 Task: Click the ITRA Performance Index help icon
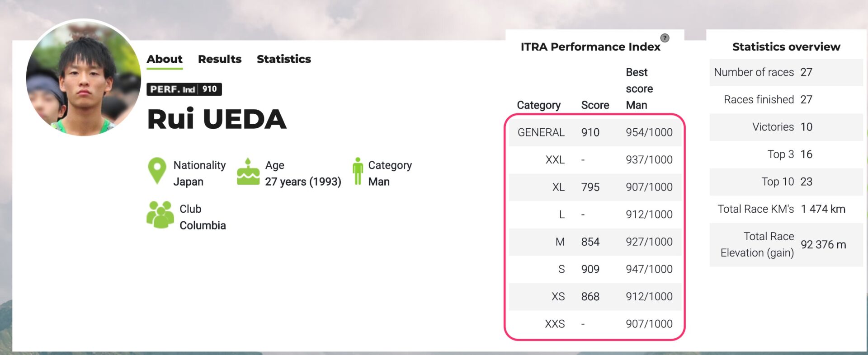pos(665,38)
